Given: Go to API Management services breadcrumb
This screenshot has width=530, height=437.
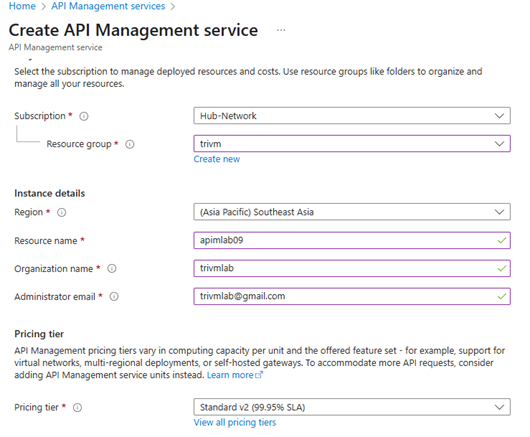Looking at the screenshot, I should click(108, 6).
